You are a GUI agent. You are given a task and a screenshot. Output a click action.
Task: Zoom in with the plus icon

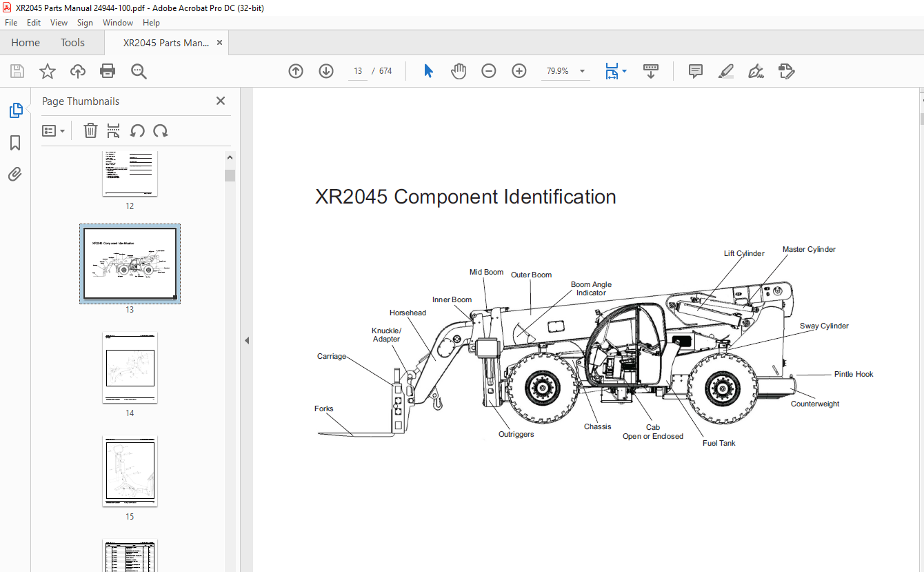pyautogui.click(x=519, y=71)
